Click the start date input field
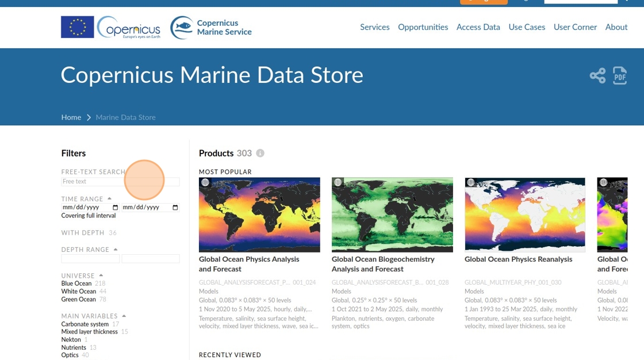Screen dimensions: 644x360 click(x=90, y=208)
